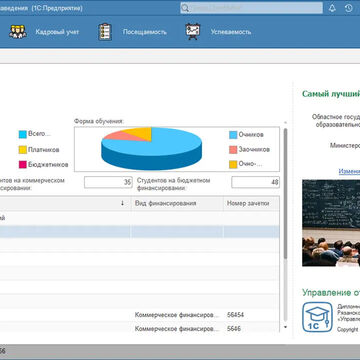Image resolution: width=360 pixels, height=360 pixels.
Task: Click the scrollbar up arrow
Action: [x=285, y=123]
